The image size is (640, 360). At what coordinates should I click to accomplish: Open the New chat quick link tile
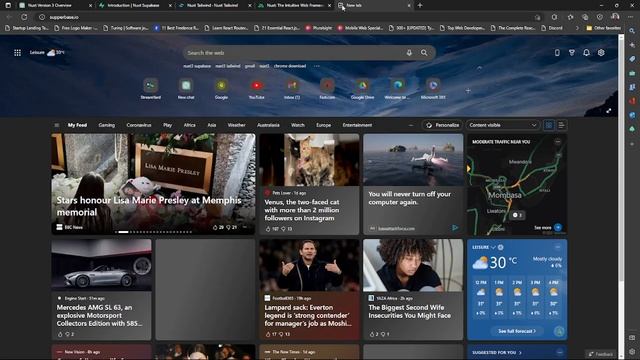click(x=186, y=88)
